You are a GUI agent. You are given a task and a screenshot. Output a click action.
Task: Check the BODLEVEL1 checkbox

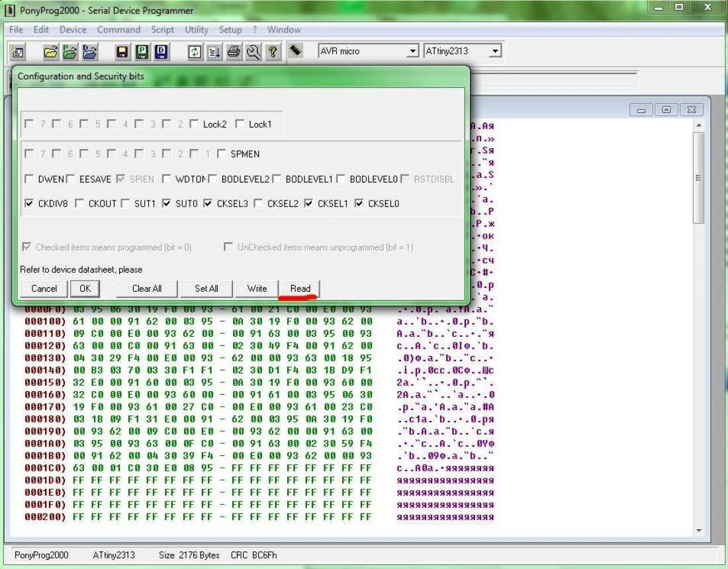click(x=276, y=179)
